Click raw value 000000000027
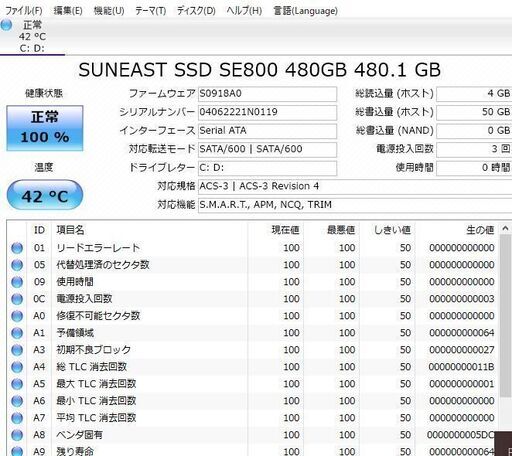Viewport: 512px width, 456px height. pyautogui.click(x=462, y=350)
